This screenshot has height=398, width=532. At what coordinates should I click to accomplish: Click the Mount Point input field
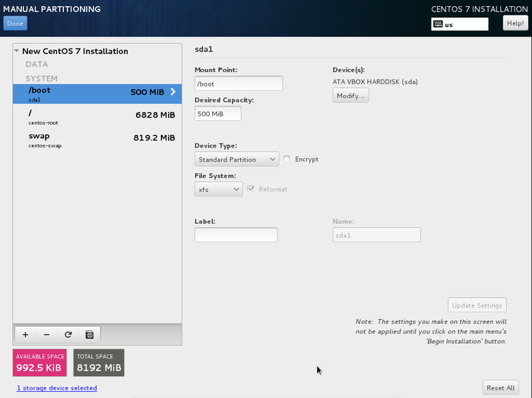pyautogui.click(x=239, y=84)
